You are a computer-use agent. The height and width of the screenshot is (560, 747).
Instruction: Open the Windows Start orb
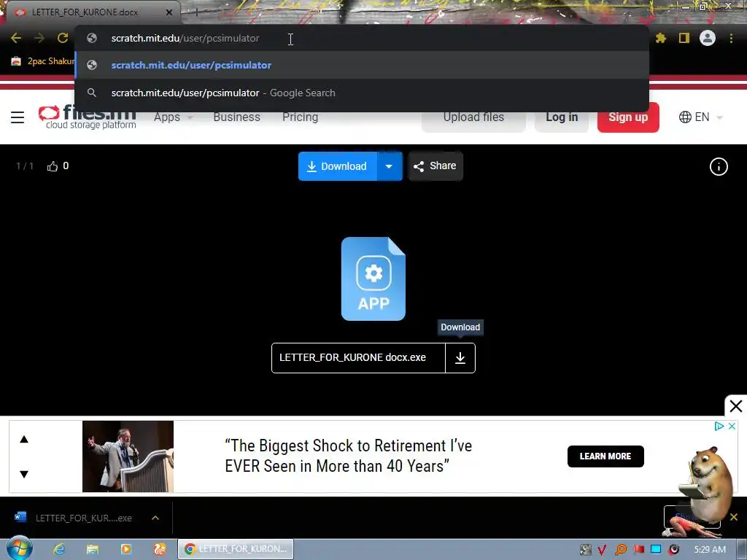(x=20, y=548)
